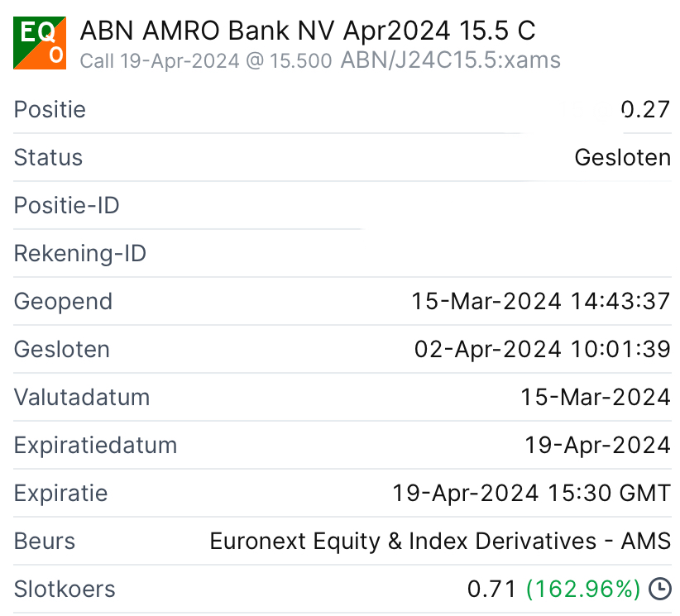Click the Geopend timestamp 15-Mar-2024 14:43:37
This screenshot has width=680, height=616.
pyautogui.click(x=540, y=301)
